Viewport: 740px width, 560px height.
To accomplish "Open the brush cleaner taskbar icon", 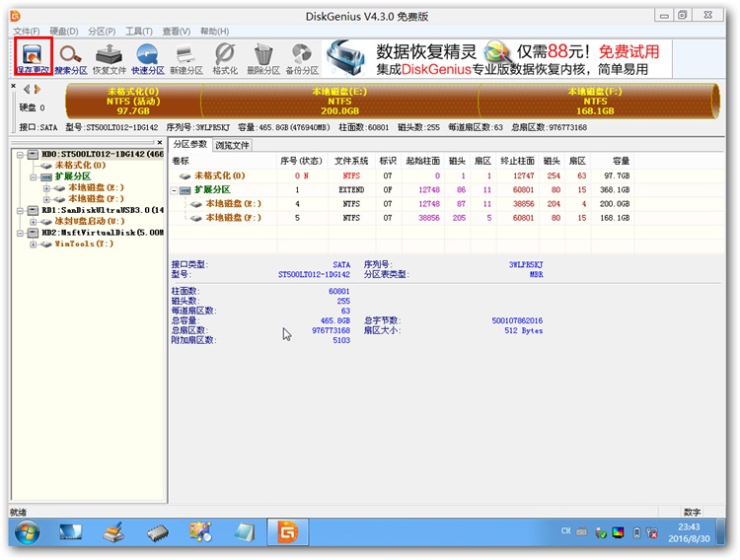I will tap(113, 533).
